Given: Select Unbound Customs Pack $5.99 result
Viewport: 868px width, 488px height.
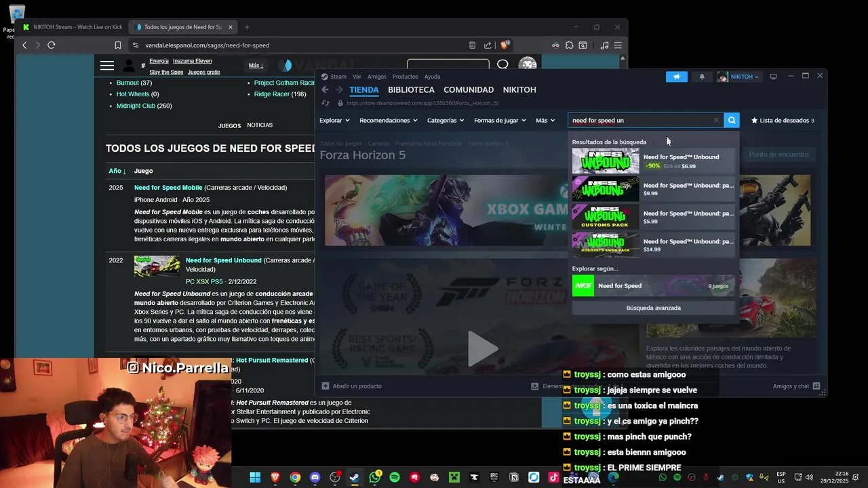Looking at the screenshot, I should point(653,217).
